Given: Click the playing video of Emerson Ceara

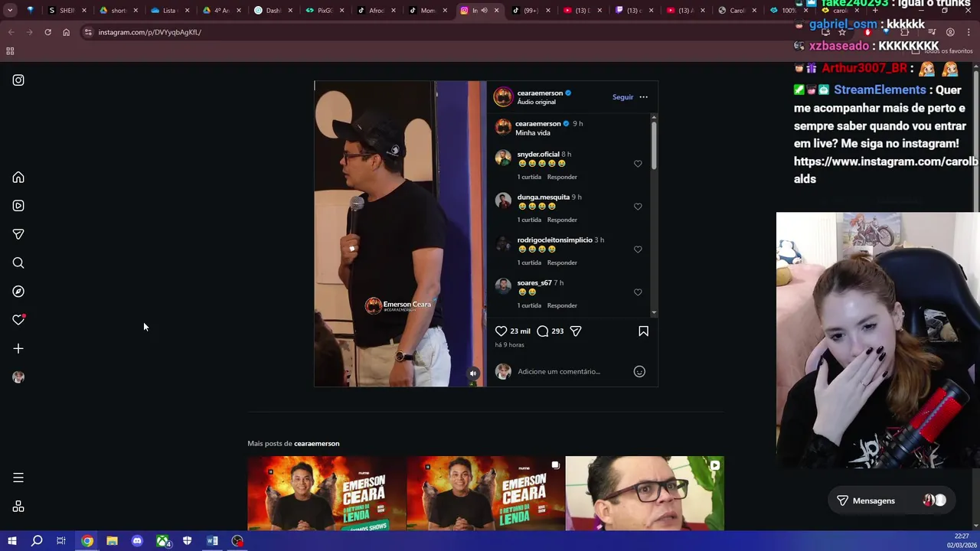Looking at the screenshot, I should (x=400, y=233).
